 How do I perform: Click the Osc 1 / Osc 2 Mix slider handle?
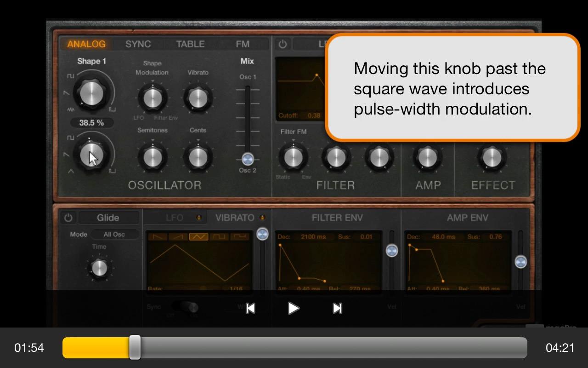(248, 159)
